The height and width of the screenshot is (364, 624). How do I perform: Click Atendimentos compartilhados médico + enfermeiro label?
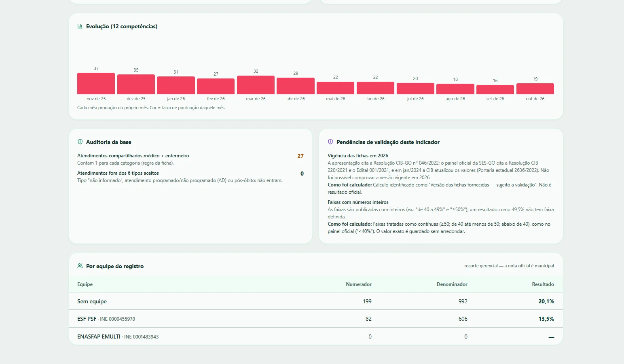tap(133, 156)
